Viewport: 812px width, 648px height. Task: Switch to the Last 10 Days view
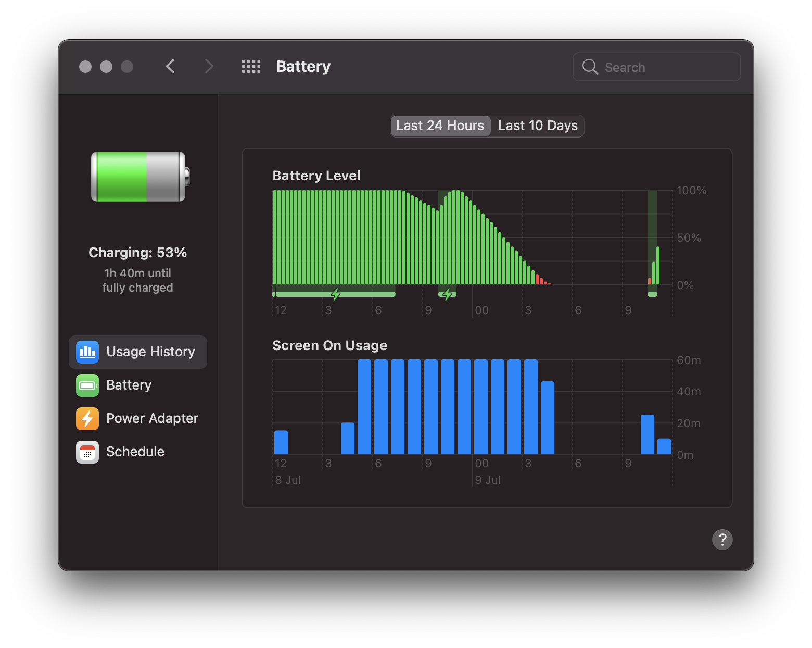tap(537, 126)
